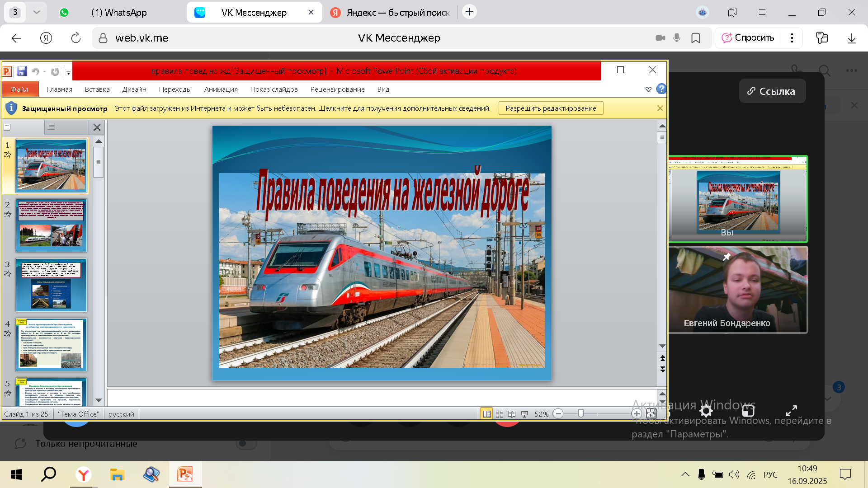Toggle Normal view button in status bar
Screen dimensions: 868x488
486,414
